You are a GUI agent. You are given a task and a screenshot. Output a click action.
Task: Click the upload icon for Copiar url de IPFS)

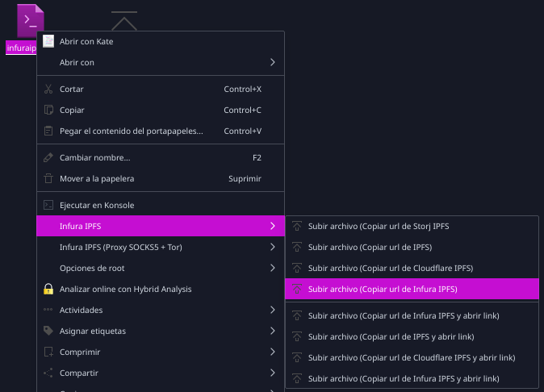coord(297,247)
